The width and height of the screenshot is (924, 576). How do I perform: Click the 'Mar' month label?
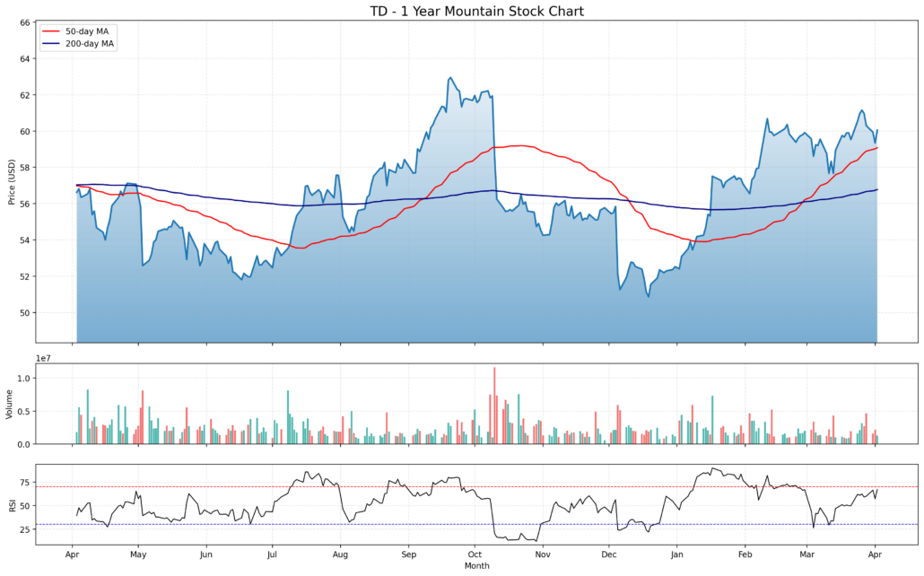806,554
